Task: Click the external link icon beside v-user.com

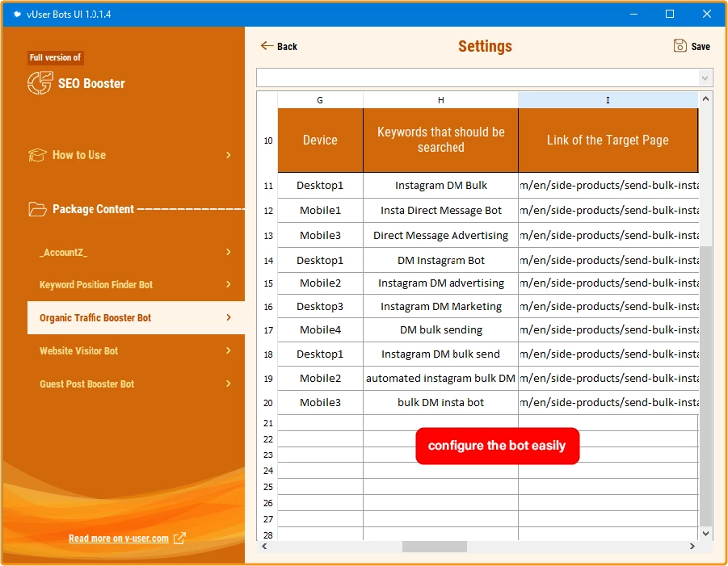Action: click(x=179, y=539)
